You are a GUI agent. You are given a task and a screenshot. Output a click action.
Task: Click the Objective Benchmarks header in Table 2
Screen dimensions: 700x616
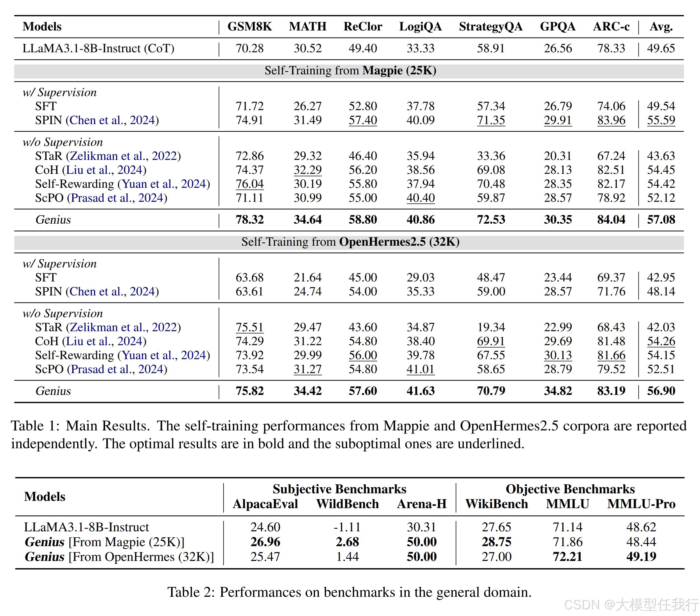click(x=570, y=489)
